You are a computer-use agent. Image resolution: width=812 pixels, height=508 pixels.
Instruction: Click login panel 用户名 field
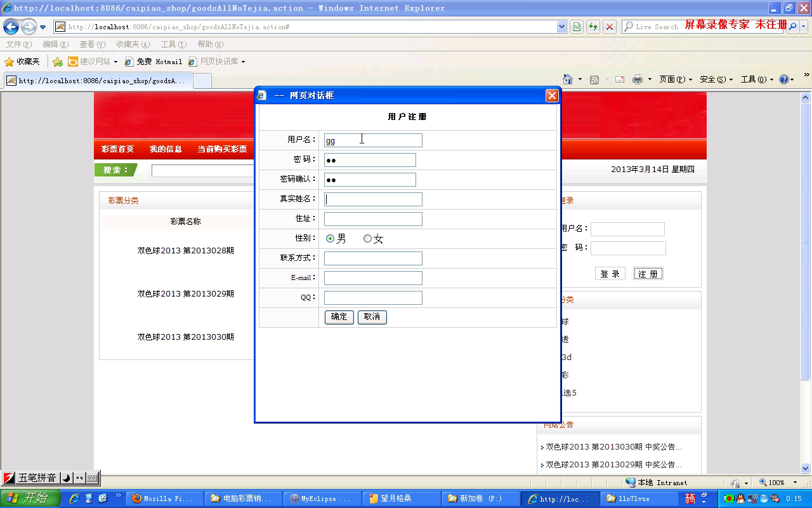pos(627,229)
